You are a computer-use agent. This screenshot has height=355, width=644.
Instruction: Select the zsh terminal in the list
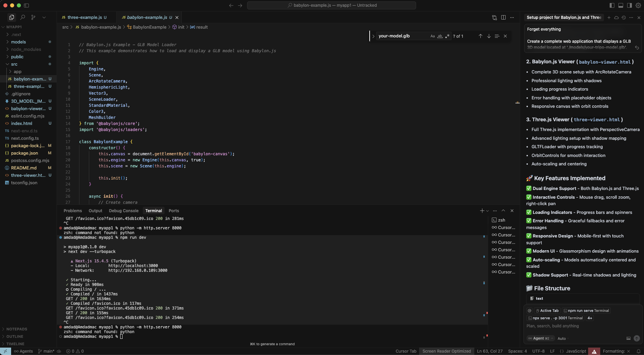click(x=503, y=220)
